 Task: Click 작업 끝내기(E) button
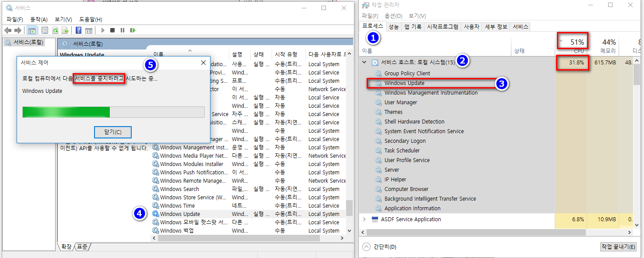click(619, 247)
